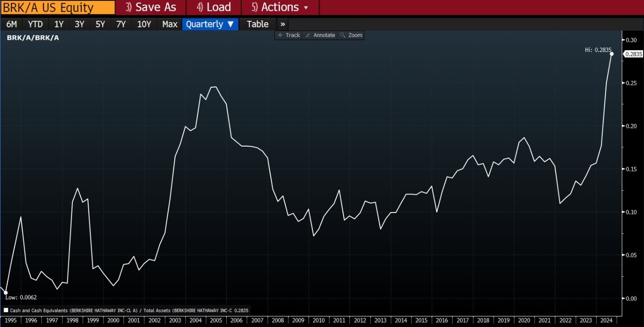Click Save As in the red toolbar
The height and width of the screenshot is (327, 644).
click(x=151, y=7)
